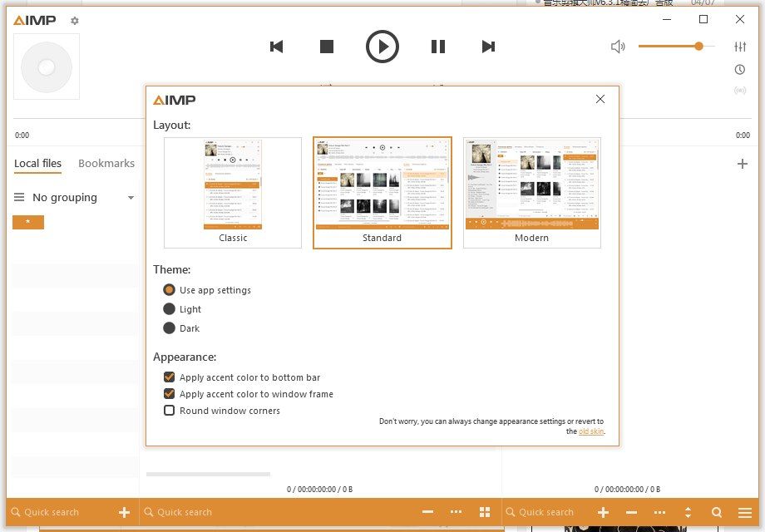The height and width of the screenshot is (532, 765).
Task: Adjust the volume slider handle
Action: pyautogui.click(x=698, y=47)
